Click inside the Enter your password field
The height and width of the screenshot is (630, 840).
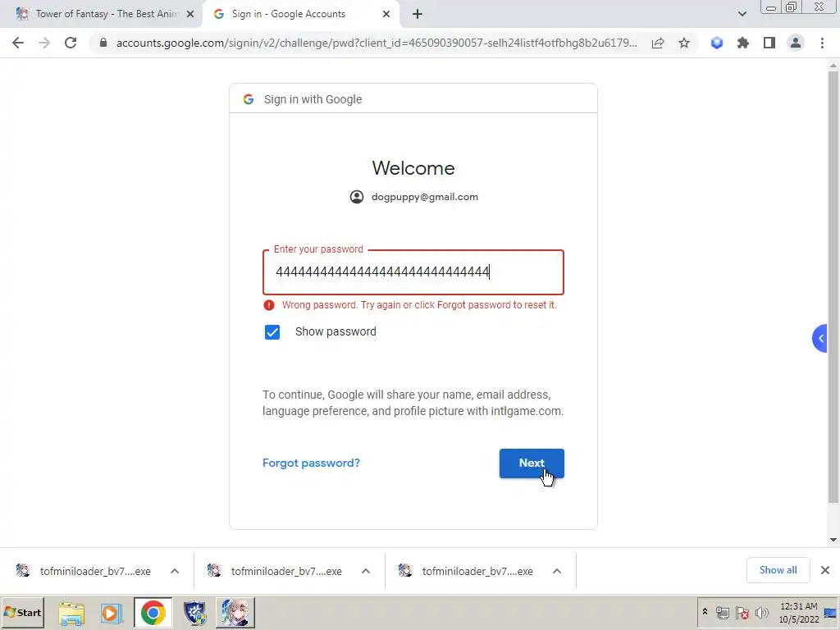413,272
